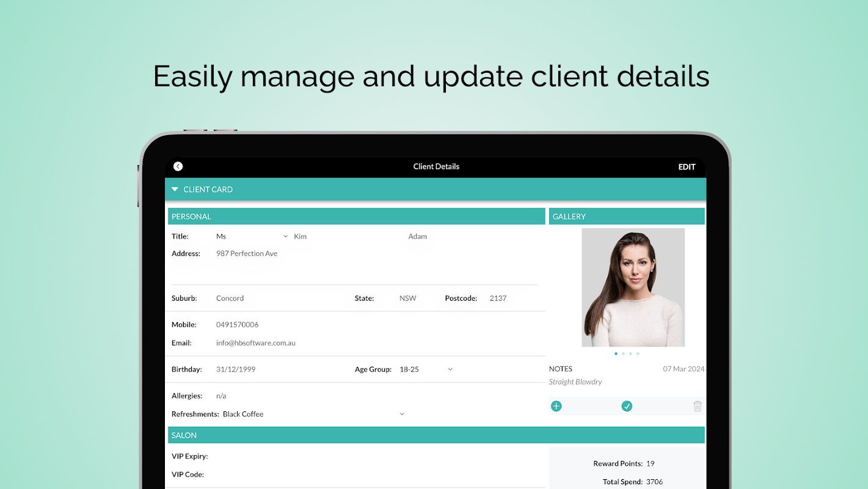This screenshot has height=489, width=868.
Task: Click the note date 07 Mar 2024
Action: [684, 369]
